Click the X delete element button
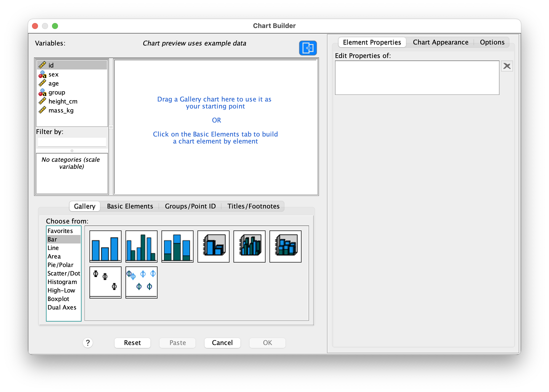 pos(507,66)
